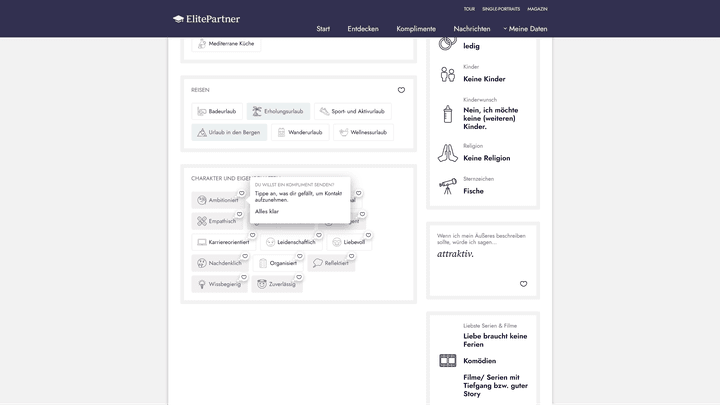Screen dimensions: 720x405
Task: Open the Nachrichten menu item
Action: click(x=471, y=29)
